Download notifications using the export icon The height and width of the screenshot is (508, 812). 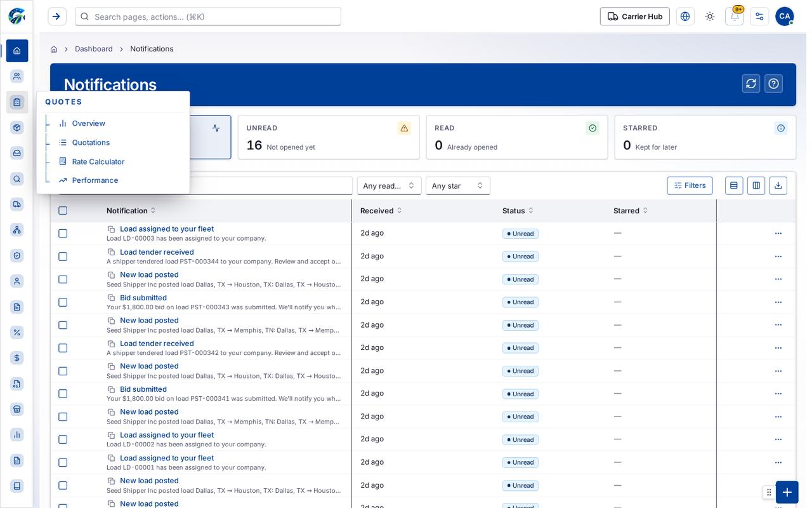click(x=778, y=185)
